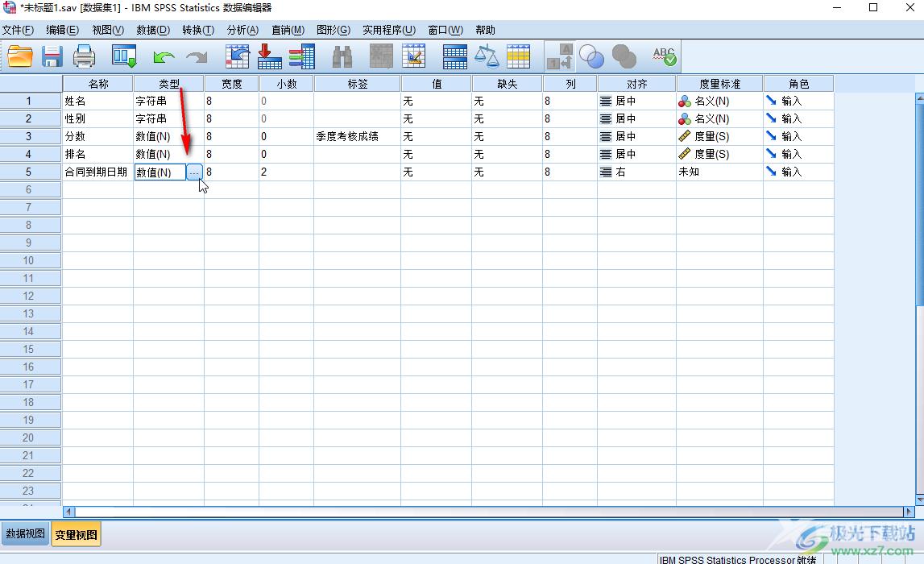924x564 pixels.
Task: Click vertical scrollbar down arrow
Action: (x=919, y=500)
